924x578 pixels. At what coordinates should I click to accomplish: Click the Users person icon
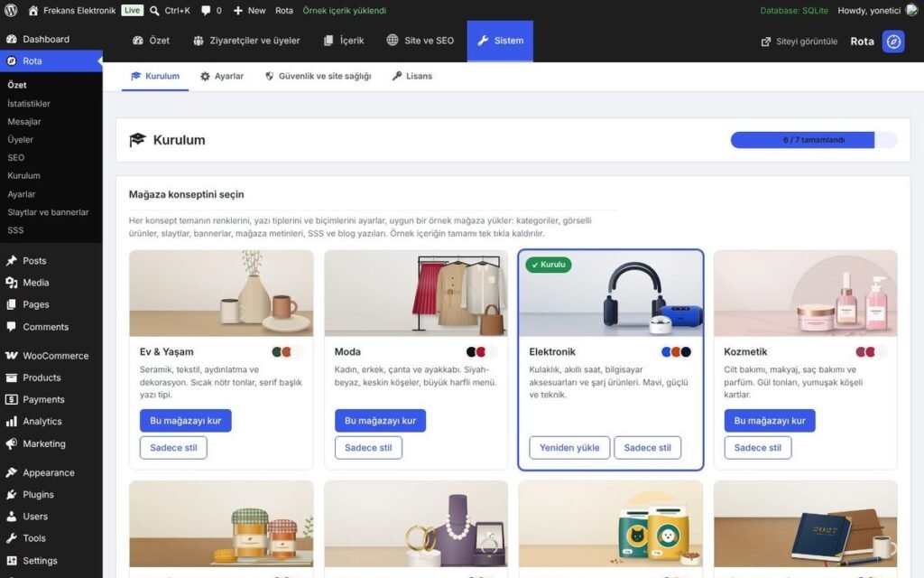tap(11, 516)
